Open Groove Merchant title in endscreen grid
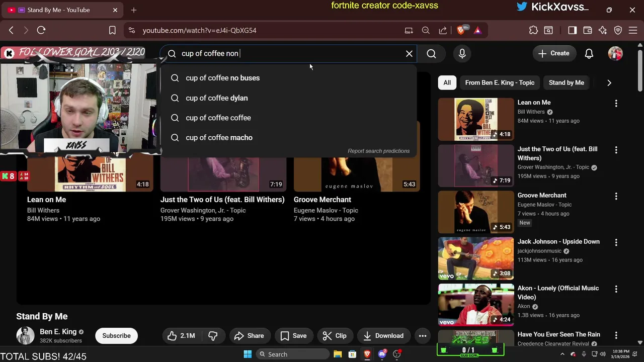The width and height of the screenshot is (644, 362). point(322,200)
